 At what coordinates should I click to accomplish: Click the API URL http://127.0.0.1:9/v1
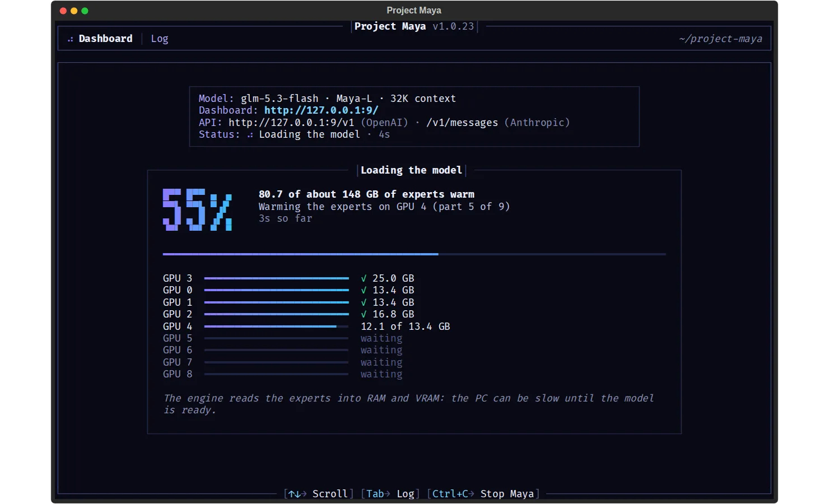(291, 123)
